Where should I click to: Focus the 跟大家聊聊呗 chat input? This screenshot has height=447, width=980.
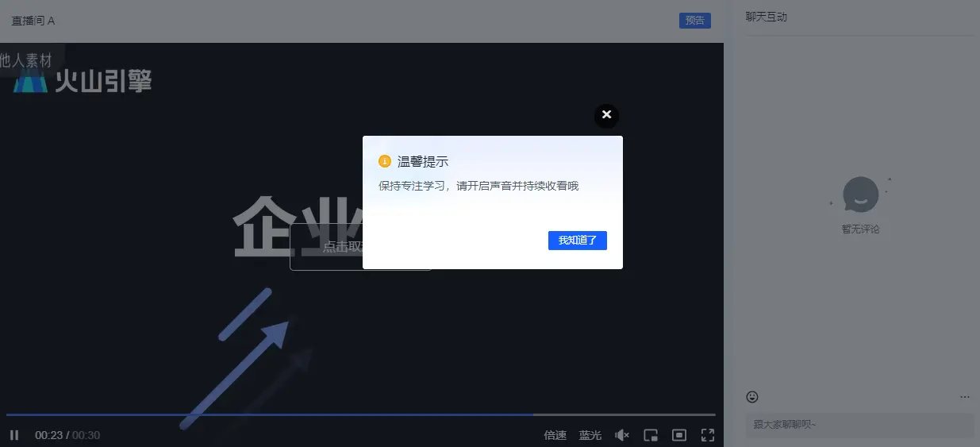click(859, 425)
